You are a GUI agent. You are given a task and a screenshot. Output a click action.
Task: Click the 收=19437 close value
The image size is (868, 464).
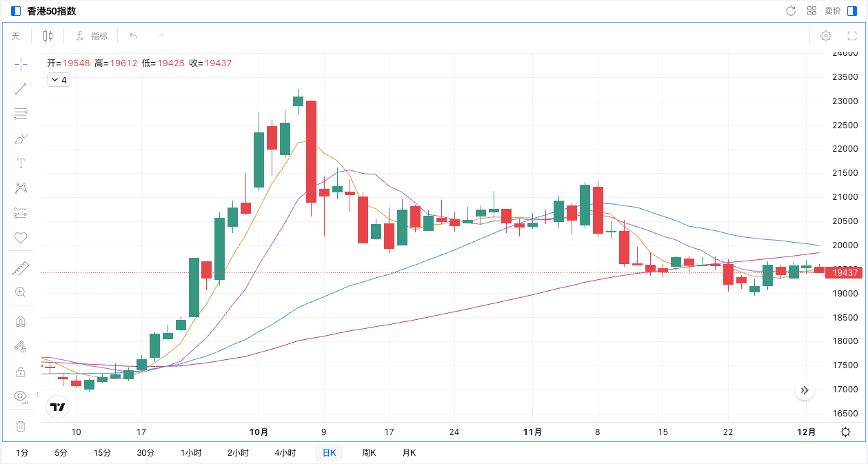click(210, 63)
